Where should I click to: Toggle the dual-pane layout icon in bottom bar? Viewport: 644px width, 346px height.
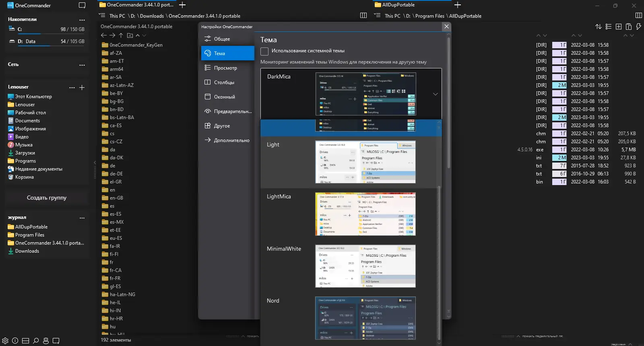coord(25,340)
